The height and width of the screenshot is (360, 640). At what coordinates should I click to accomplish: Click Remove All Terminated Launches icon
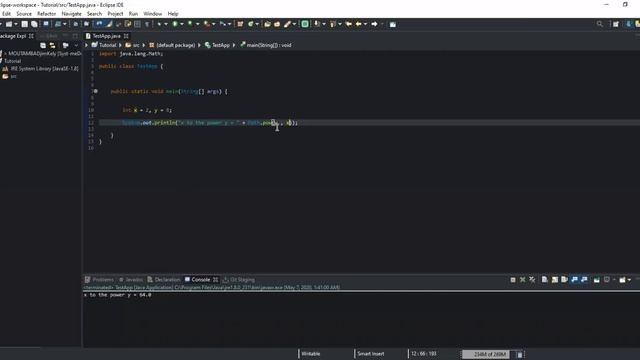[532, 280]
